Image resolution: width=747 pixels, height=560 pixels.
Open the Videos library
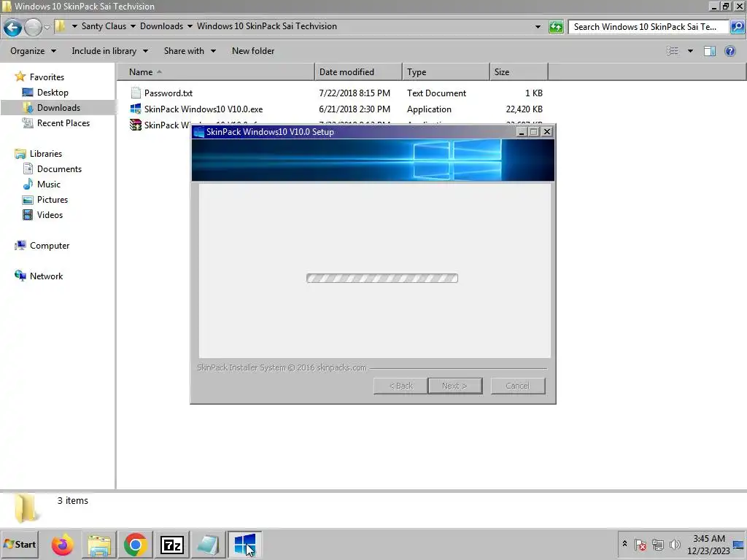[x=50, y=215]
